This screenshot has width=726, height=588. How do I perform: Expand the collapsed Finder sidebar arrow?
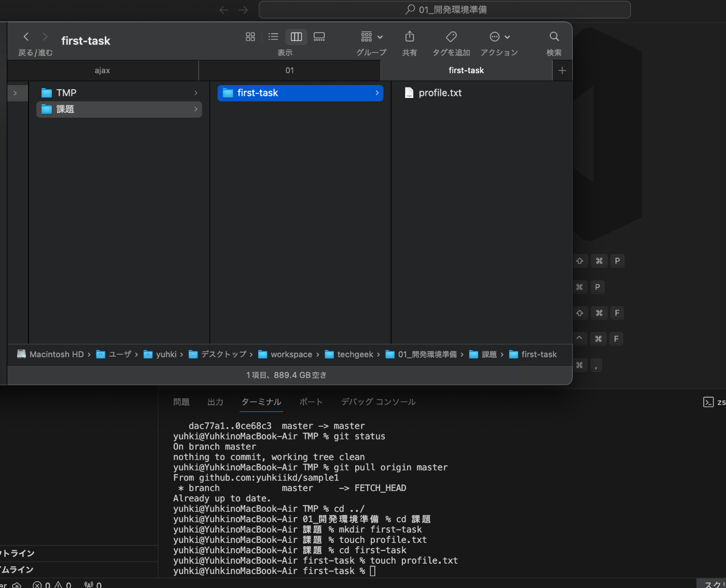(15, 93)
